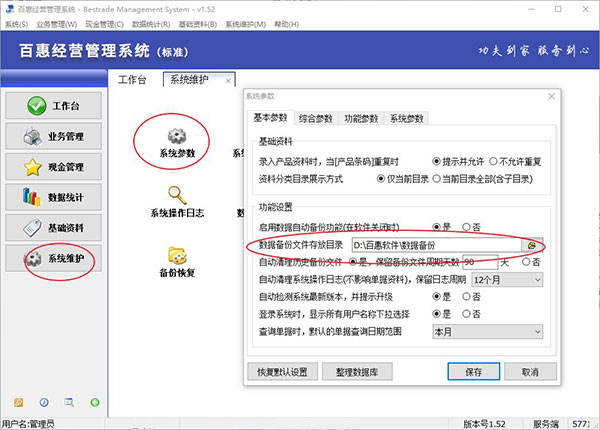Open the 现金管理(C) menu
600x430 pixels.
[104, 24]
